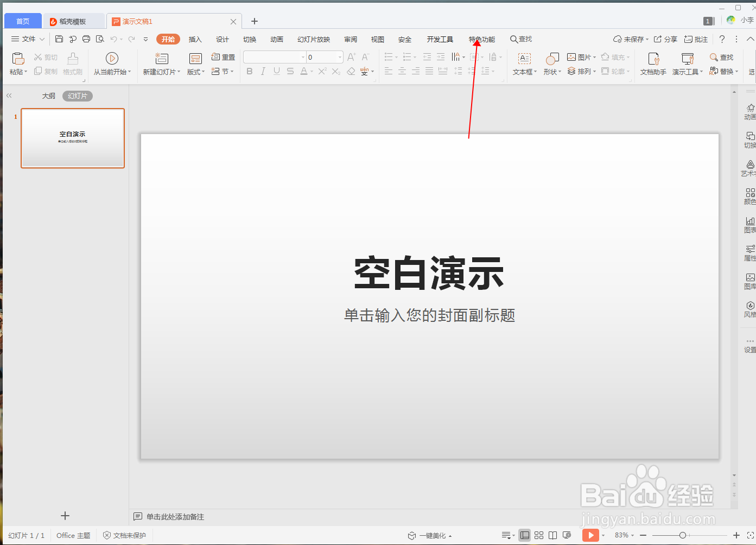Select the Paste tool
Image resolution: width=756 pixels, height=545 pixels.
[x=18, y=62]
